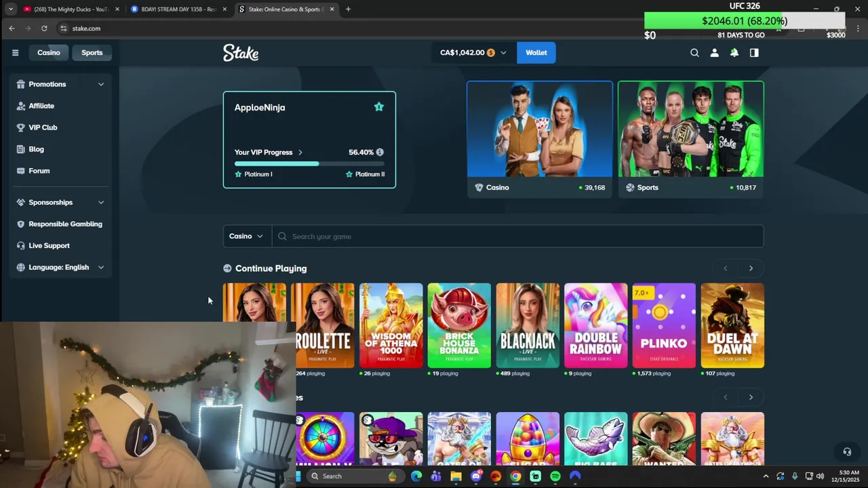The image size is (868, 488).
Task: Open Discord from the taskbar
Action: pos(476,476)
